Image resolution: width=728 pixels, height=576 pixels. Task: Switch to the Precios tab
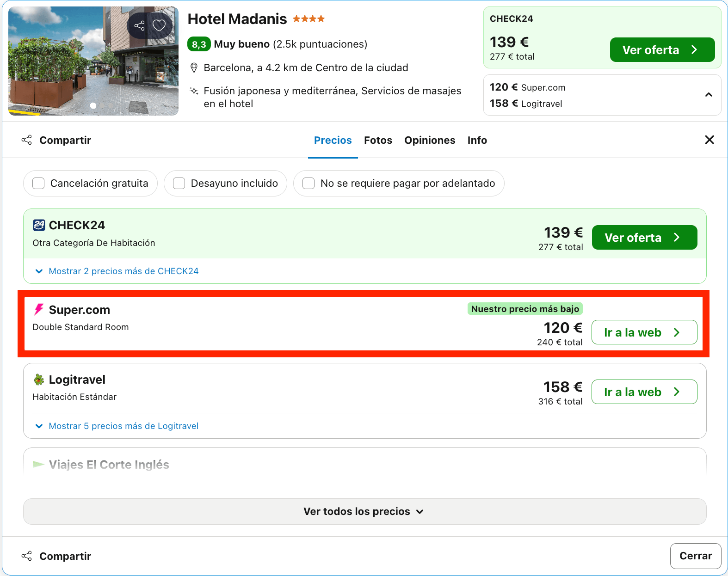(x=333, y=140)
